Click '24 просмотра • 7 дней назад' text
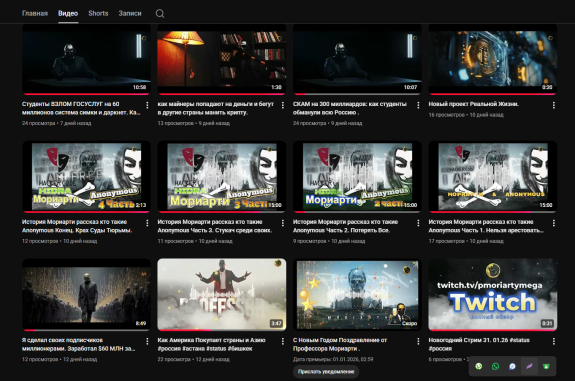The image size is (575, 381). pyautogui.click(x=56, y=123)
